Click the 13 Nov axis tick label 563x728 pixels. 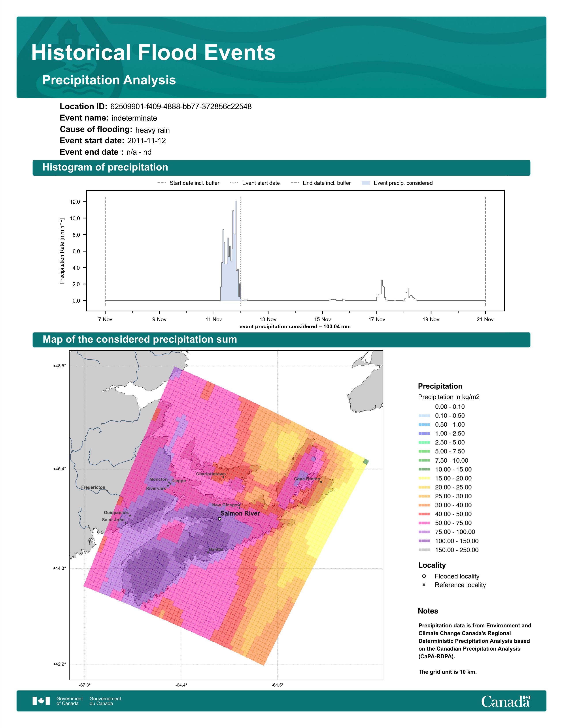[x=268, y=319]
